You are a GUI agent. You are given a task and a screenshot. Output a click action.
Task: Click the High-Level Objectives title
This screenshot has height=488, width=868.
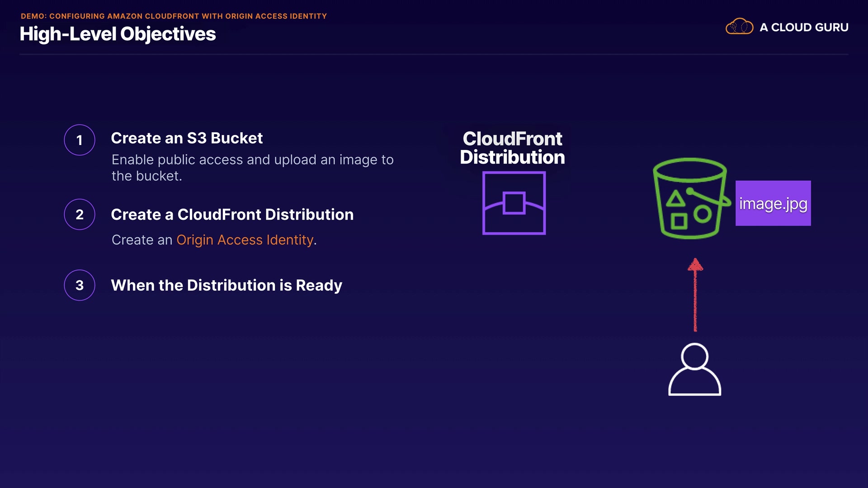point(118,34)
